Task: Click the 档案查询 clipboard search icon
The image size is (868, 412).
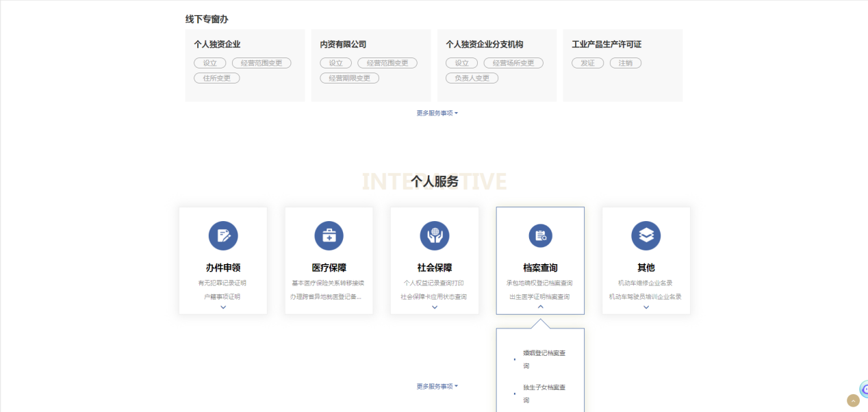Action: pos(540,235)
